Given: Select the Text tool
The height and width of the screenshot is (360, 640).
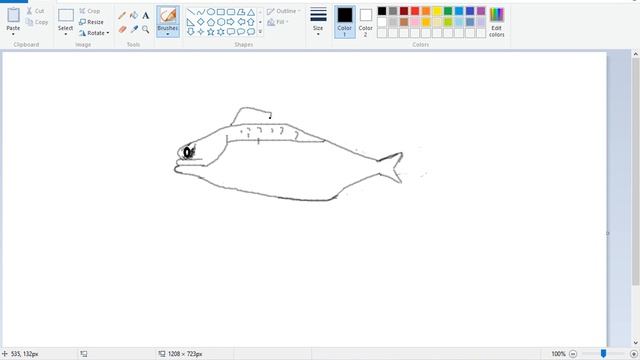Looking at the screenshot, I should tap(146, 16).
